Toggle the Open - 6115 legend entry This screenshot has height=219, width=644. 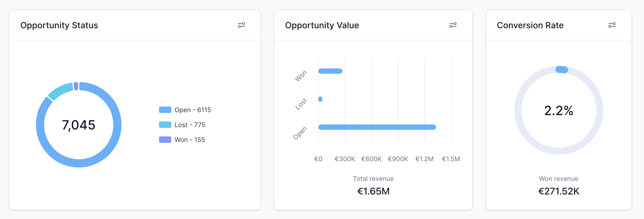pos(193,109)
